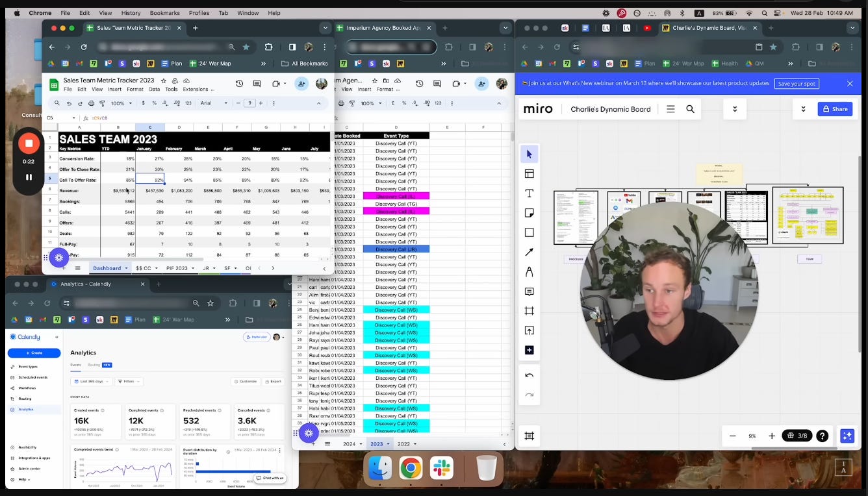This screenshot has height=496, width=868.
Task: Collapse Calendly sidebar
Action: point(57,338)
